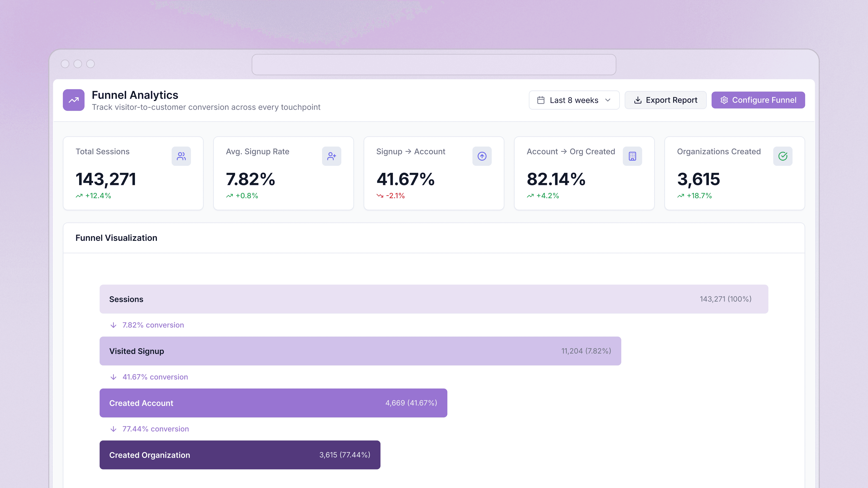This screenshot has width=868, height=488.
Task: Click the trend-down icon next to -2.1%
Action: tap(380, 196)
